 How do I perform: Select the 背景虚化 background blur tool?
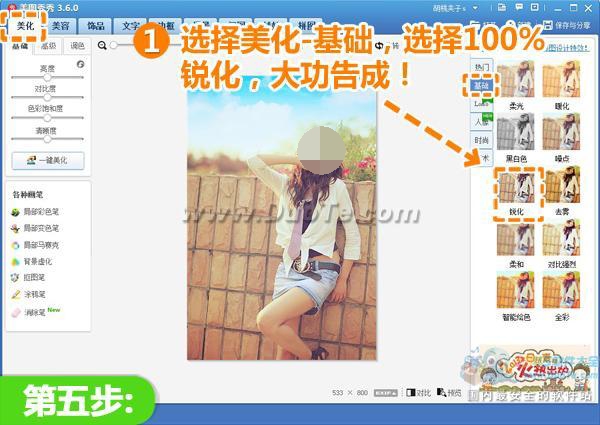click(x=36, y=262)
